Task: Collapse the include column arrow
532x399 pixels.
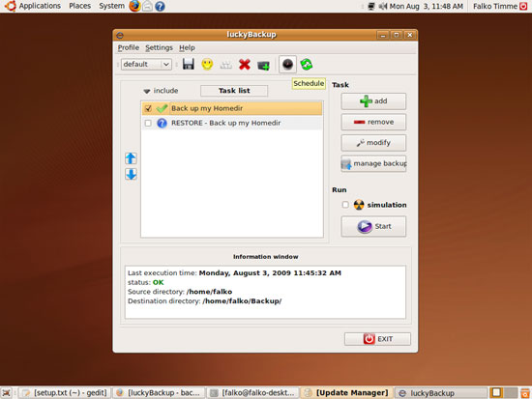Action: 147,91
